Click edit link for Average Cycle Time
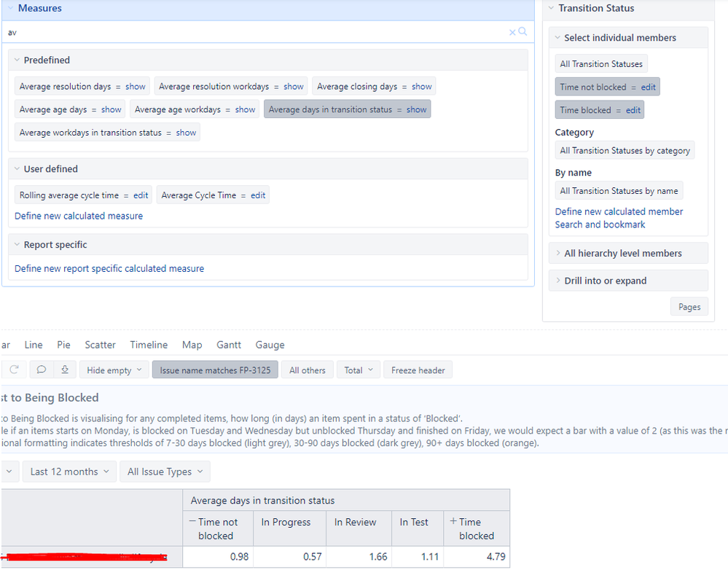728x586 pixels. click(x=258, y=195)
